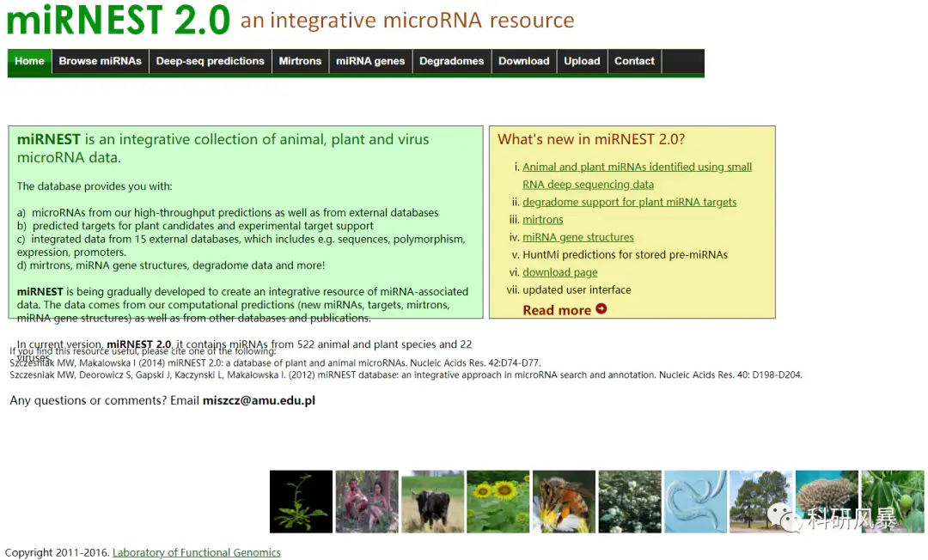The height and width of the screenshot is (560, 928).
Task: Click the coral thumbnail
Action: tap(827, 502)
